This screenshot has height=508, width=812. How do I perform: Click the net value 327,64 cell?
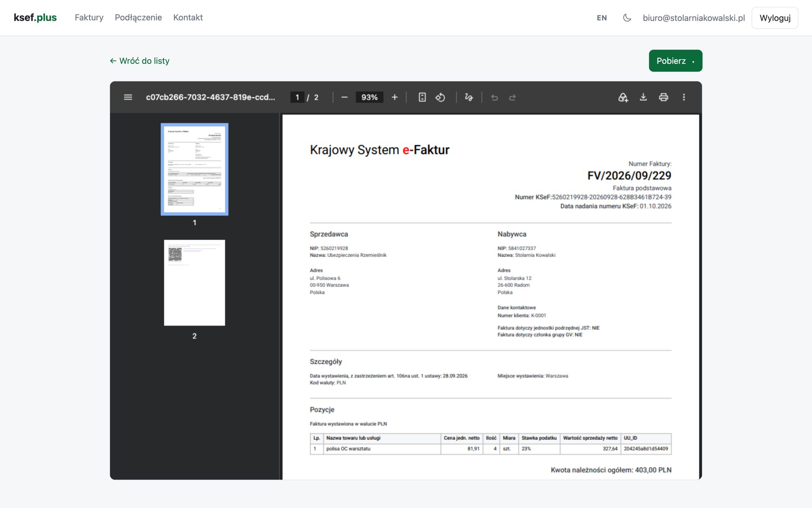pos(590,449)
